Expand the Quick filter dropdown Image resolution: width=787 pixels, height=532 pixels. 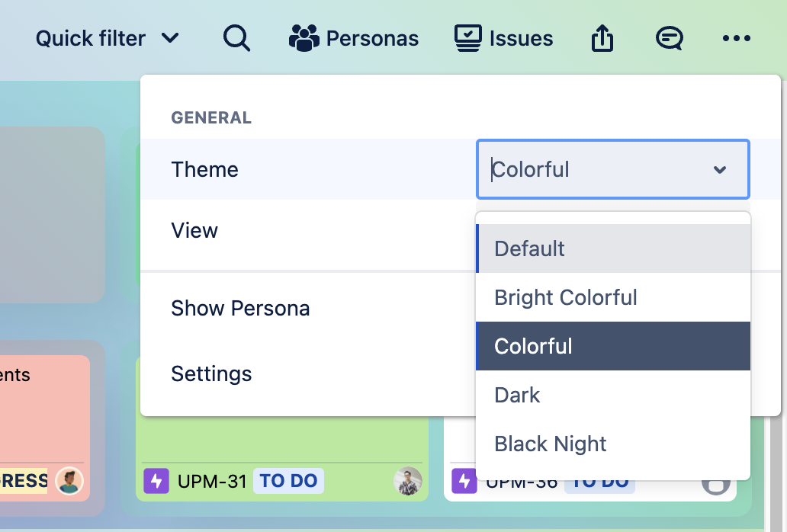[x=108, y=38]
